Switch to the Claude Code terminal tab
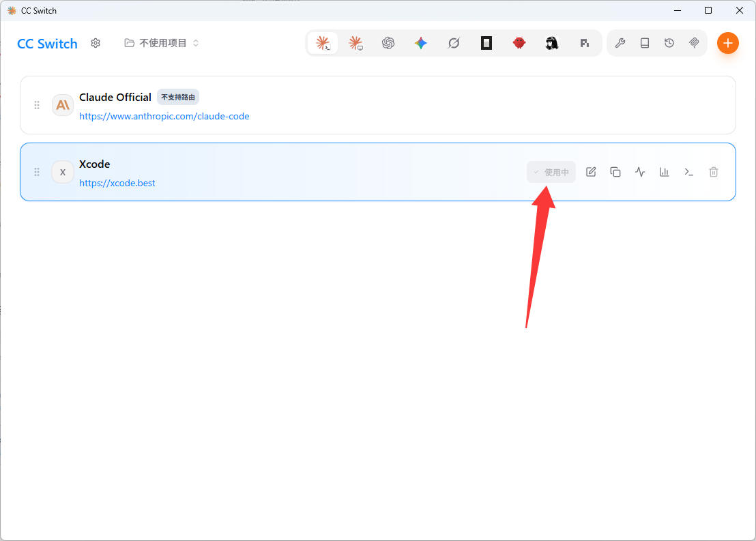 (323, 44)
